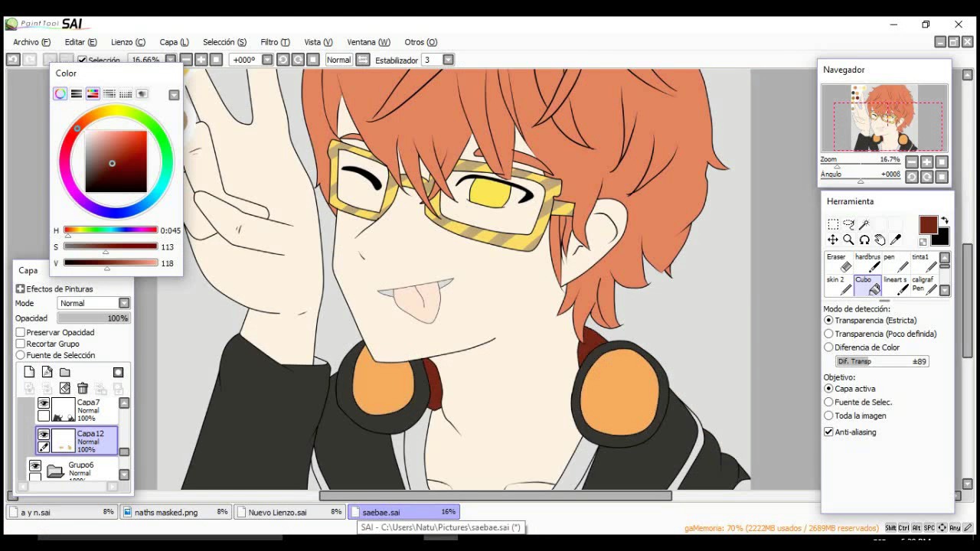The width and height of the screenshot is (980, 551).
Task: Choose the skin 2 brush
Action: click(x=838, y=285)
